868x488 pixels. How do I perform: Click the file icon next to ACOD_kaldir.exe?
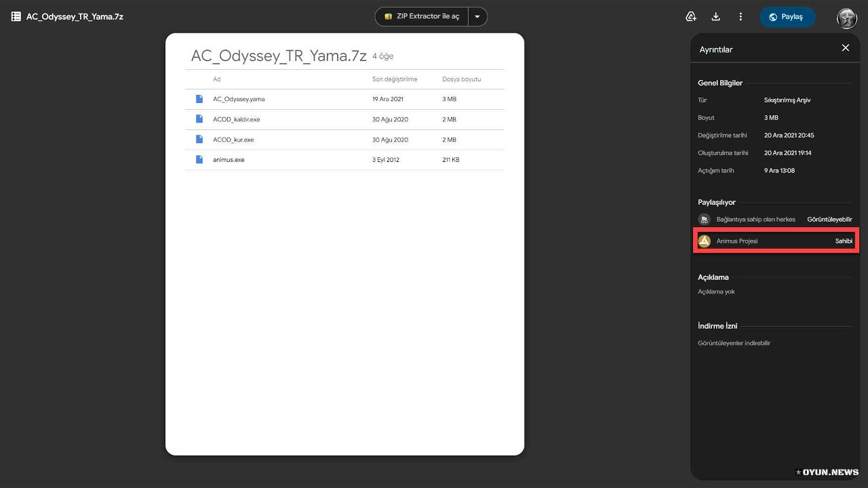[x=199, y=119]
